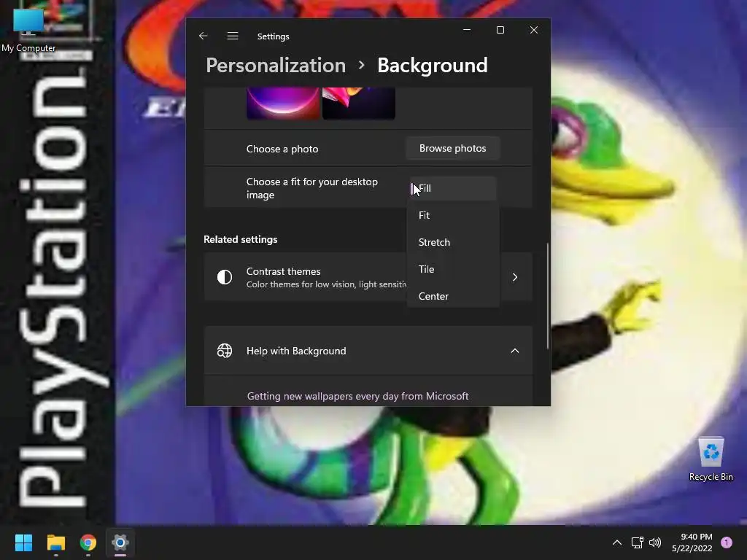The height and width of the screenshot is (560, 747).
Task: Choose Fit from the fit dropdown
Action: 453,215
